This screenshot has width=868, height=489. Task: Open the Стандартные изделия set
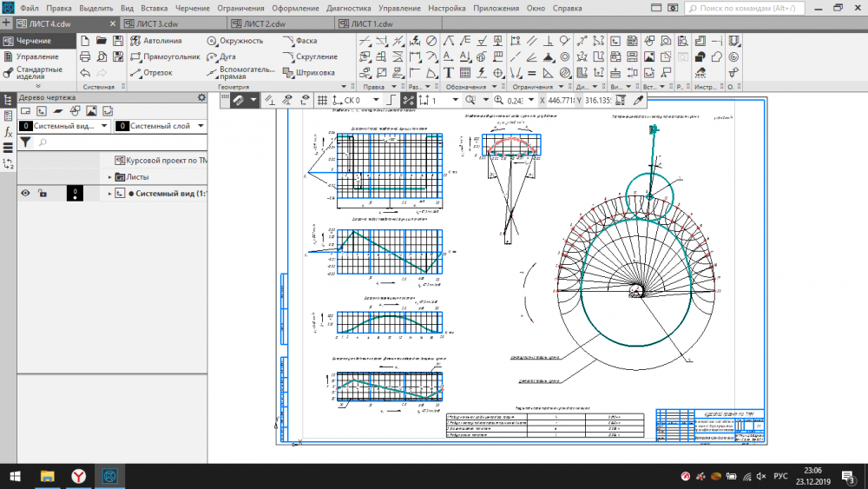tap(38, 72)
